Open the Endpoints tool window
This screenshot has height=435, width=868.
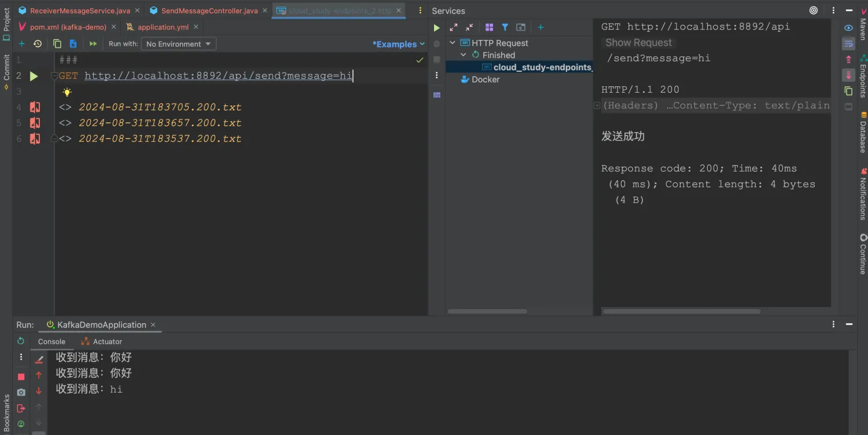[863, 76]
